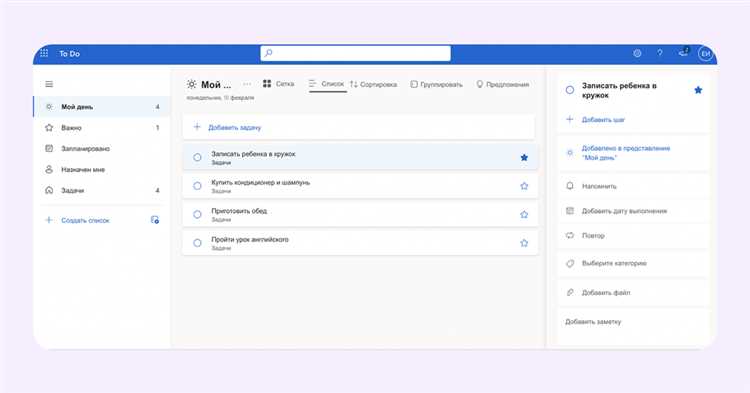Open task row Приготовить обед
The image size is (750, 393).
coord(360,214)
